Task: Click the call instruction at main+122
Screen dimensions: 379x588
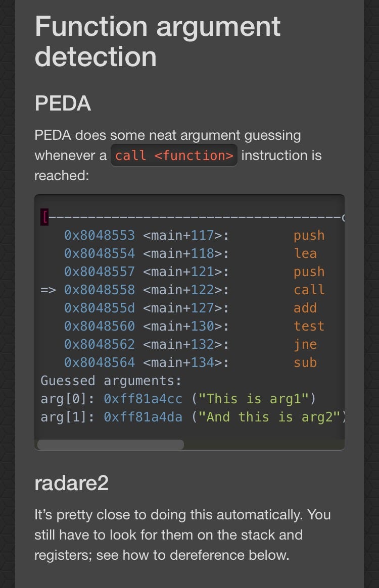Action: [x=309, y=290]
